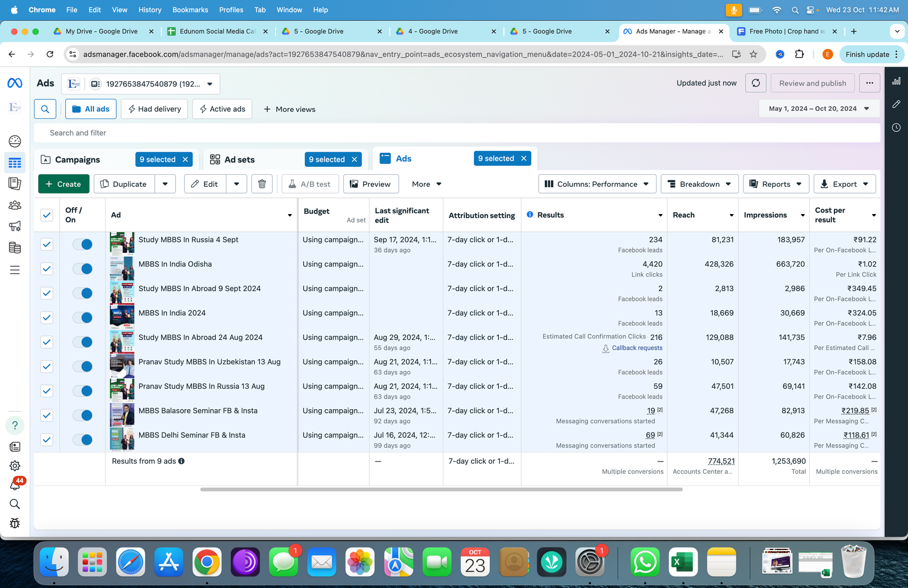
Task: Click the Meta logo icon
Action: point(15,83)
